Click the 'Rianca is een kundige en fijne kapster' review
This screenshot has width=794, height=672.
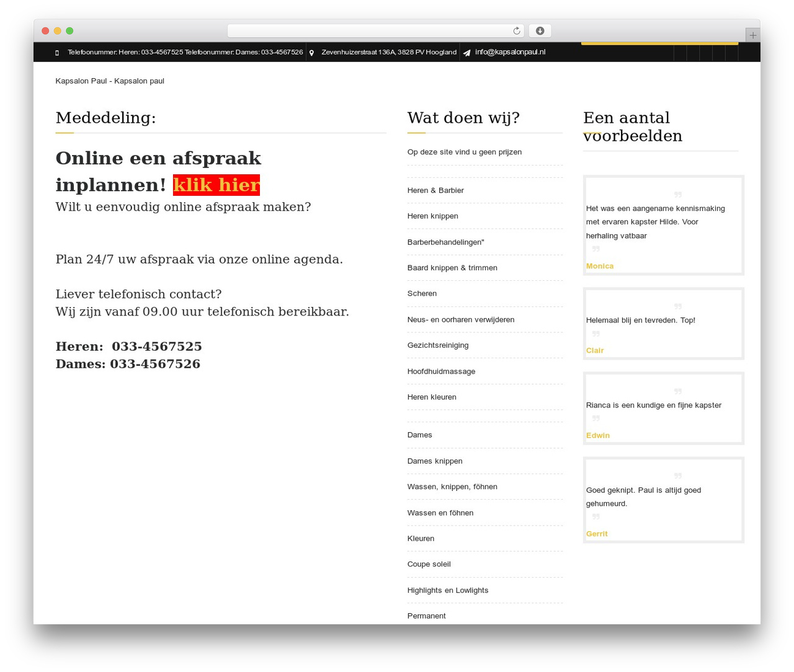654,405
